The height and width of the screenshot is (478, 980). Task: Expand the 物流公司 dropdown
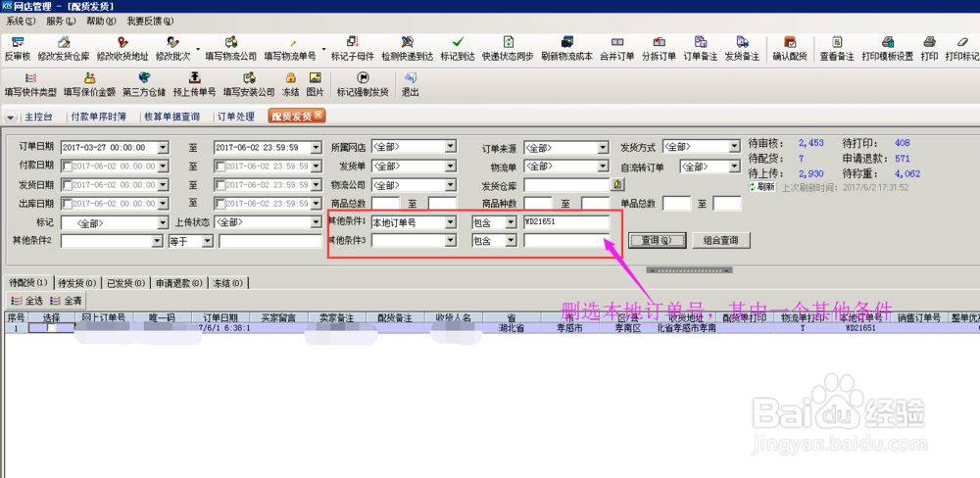pos(451,185)
